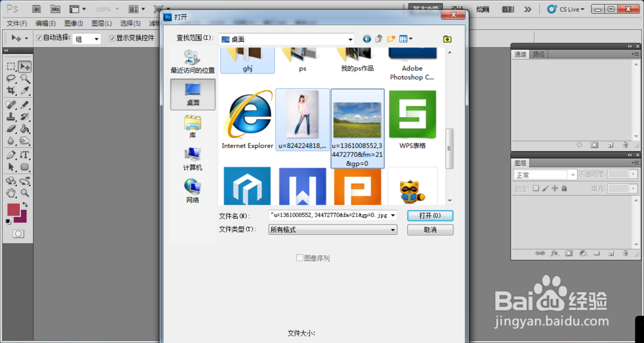Viewport: 644px width, 343px height.
Task: Launch Bridge with the Br icon
Action: pyautogui.click(x=37, y=8)
